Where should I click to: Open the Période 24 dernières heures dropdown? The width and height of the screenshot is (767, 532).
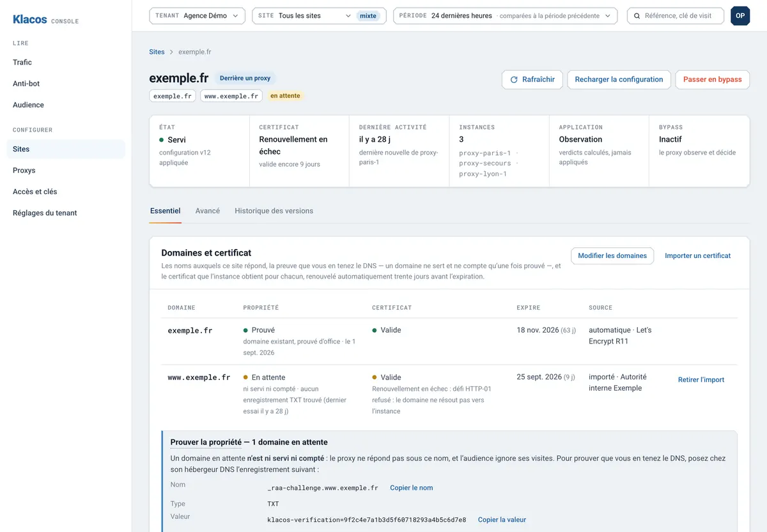click(506, 16)
